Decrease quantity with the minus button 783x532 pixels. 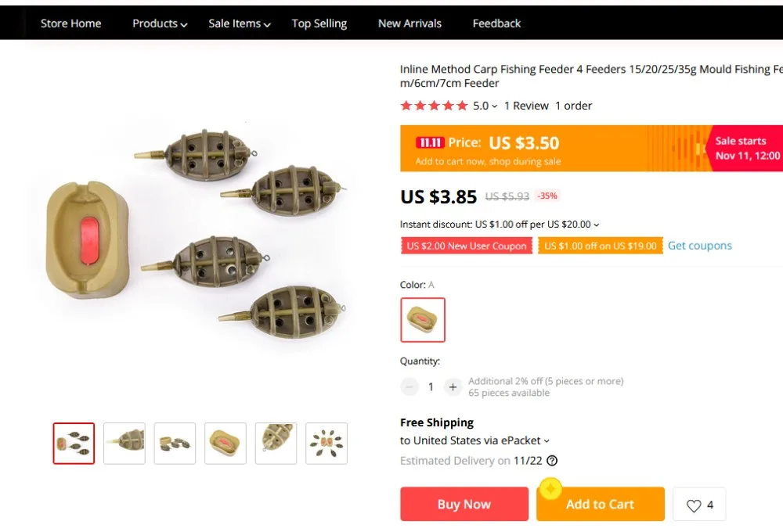[410, 386]
